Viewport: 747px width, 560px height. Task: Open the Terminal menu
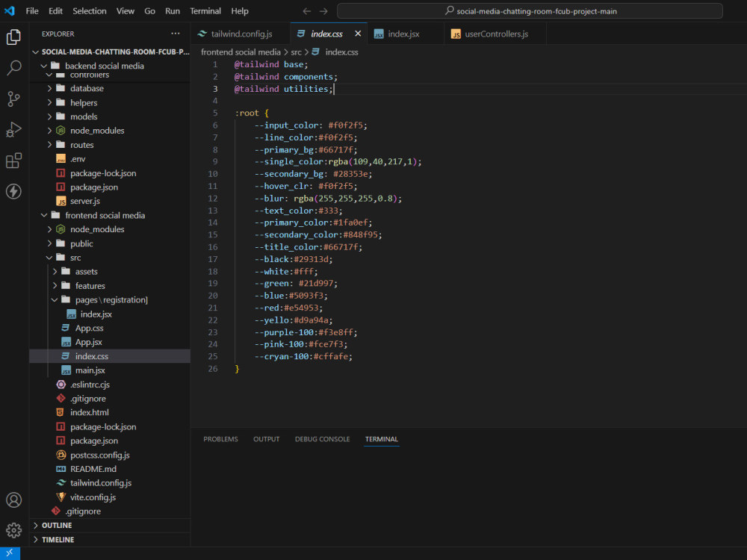[x=205, y=11]
